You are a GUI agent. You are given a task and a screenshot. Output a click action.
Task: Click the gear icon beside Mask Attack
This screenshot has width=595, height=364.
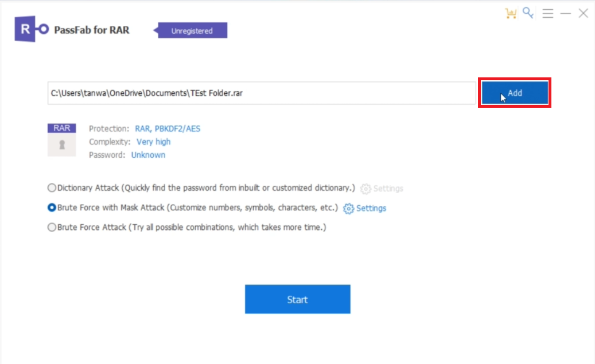coord(348,209)
